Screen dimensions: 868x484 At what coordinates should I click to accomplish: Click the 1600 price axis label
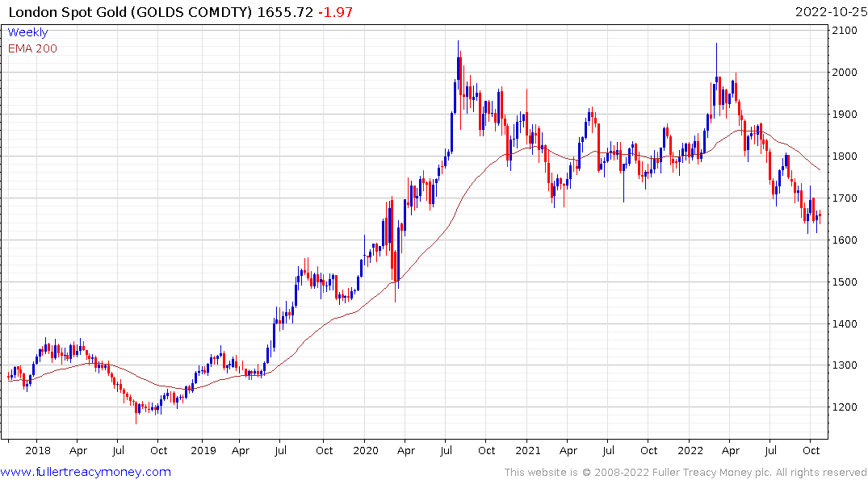(845, 240)
